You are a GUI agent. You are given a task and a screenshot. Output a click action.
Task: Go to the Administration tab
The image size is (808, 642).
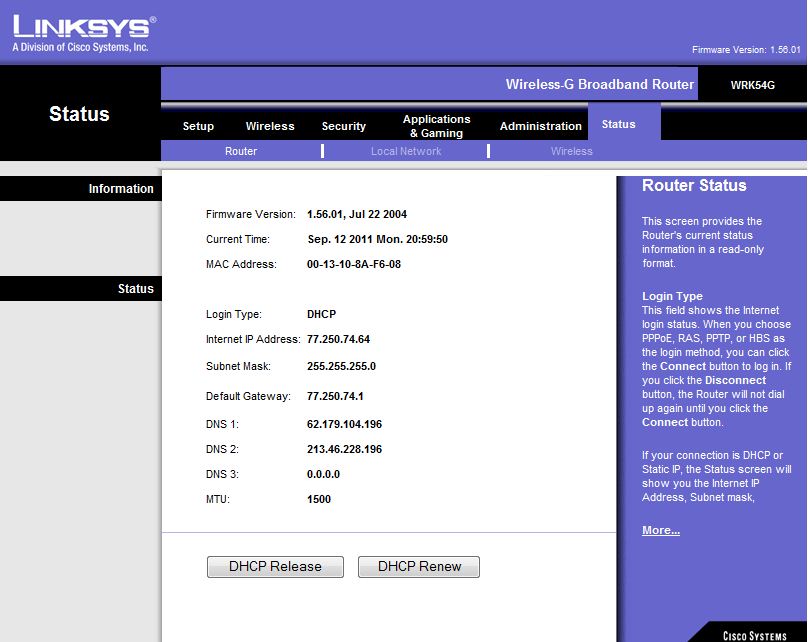coord(541,126)
